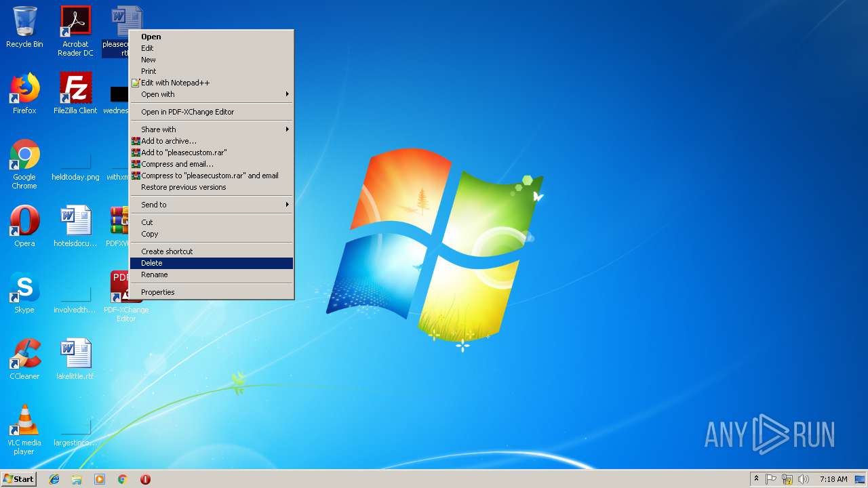Select the heldtoday.png file
The height and width of the screenshot is (488, 868).
coord(75,165)
